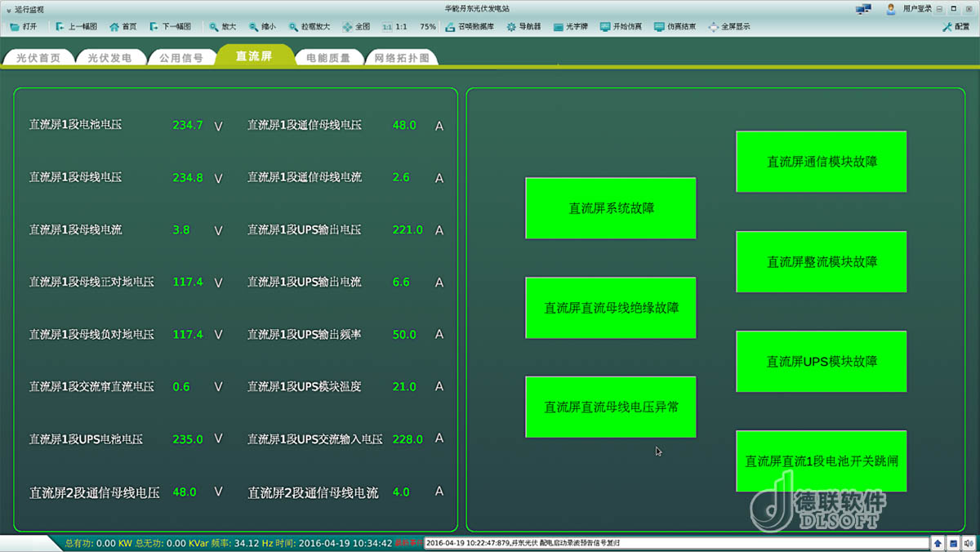Click the speaker icon in status bar
980x552 pixels.
click(x=969, y=543)
